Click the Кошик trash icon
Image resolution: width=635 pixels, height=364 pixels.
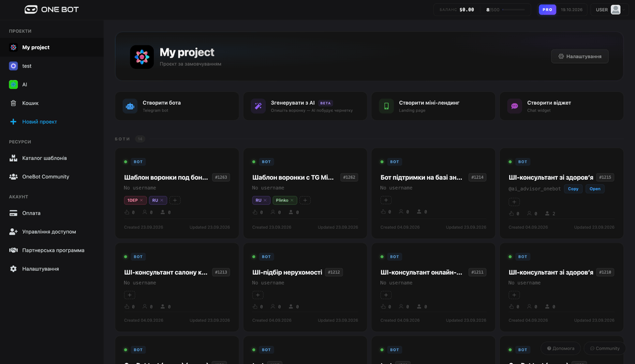(14, 104)
